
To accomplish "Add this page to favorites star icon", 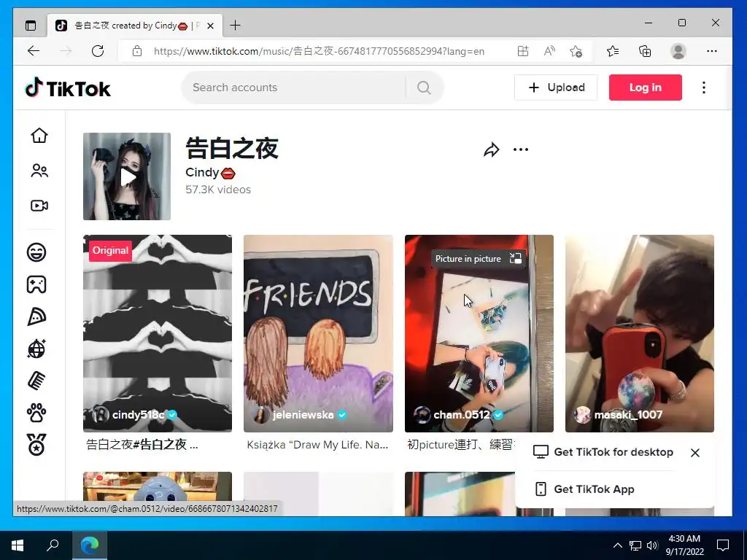I will pyautogui.click(x=576, y=51).
